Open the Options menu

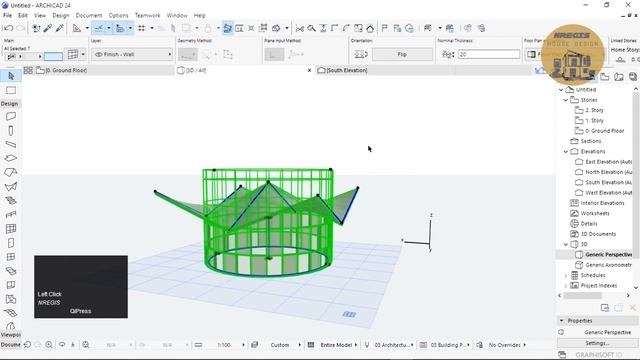tap(118, 16)
